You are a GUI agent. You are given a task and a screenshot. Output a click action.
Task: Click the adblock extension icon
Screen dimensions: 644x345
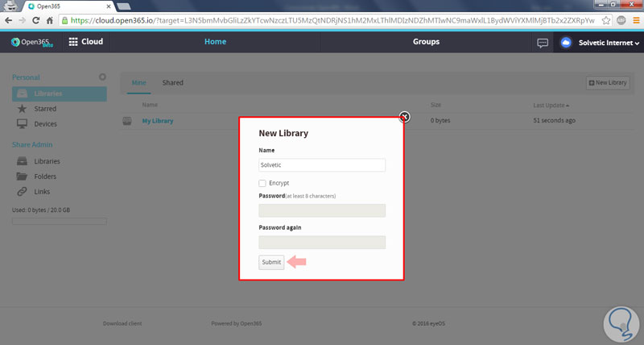pyautogui.click(x=621, y=20)
